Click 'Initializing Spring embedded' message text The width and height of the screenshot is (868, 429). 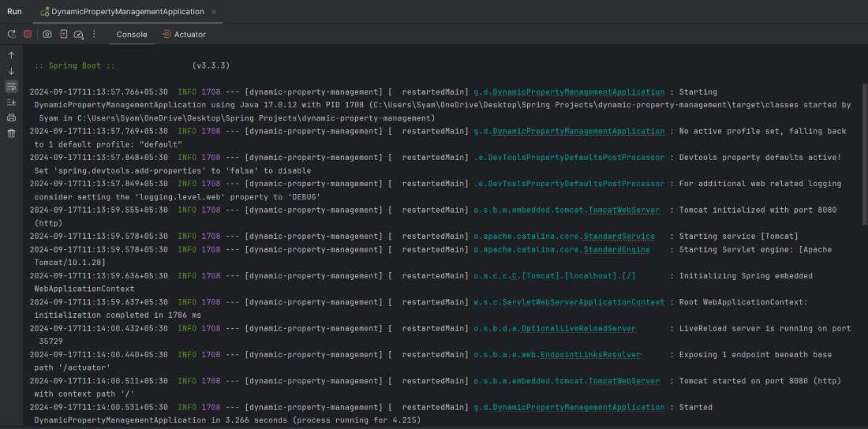point(746,276)
